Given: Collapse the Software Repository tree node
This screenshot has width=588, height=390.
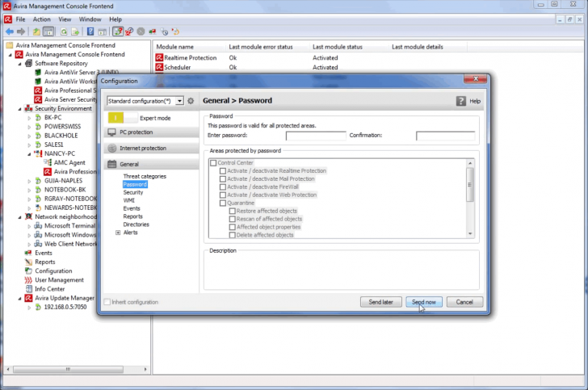Looking at the screenshot, I should (x=20, y=63).
